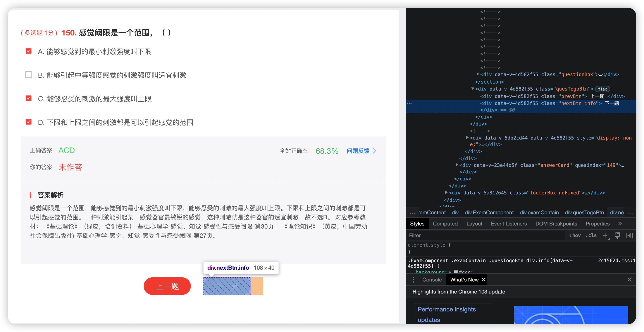Uncheck option A checkbox

(29, 51)
